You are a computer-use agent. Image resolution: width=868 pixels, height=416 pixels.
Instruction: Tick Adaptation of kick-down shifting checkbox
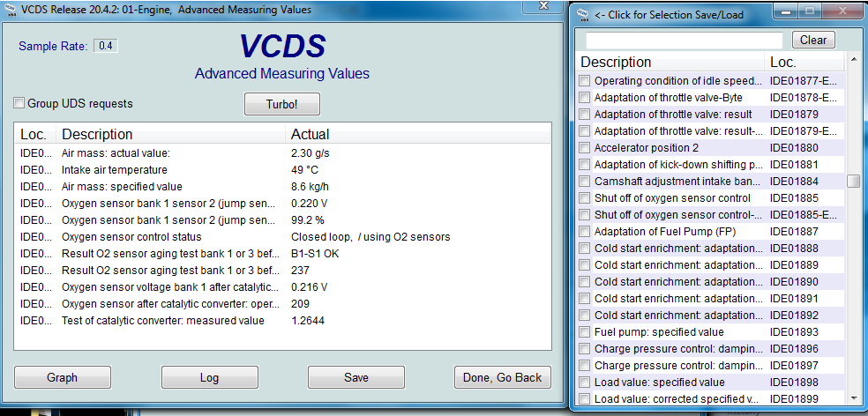pos(585,164)
